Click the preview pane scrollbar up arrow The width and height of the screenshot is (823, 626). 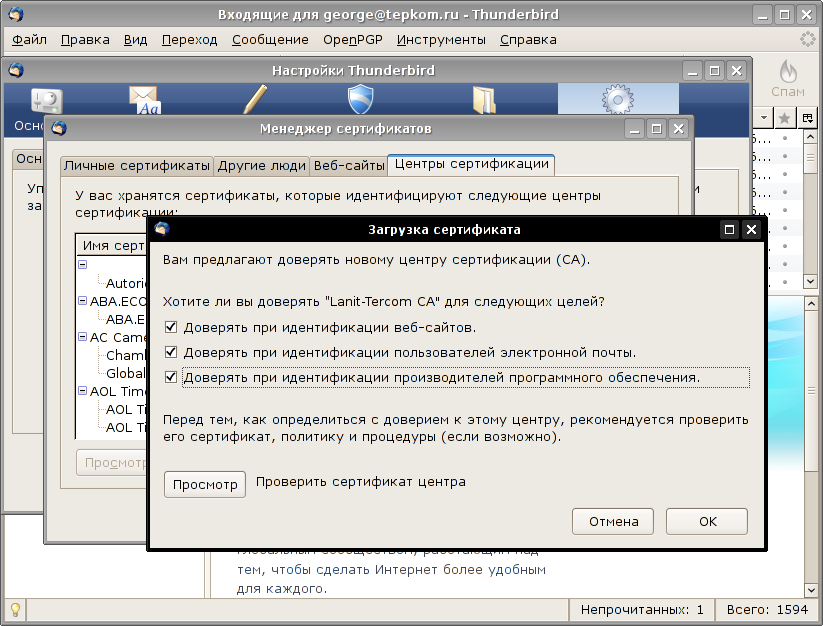(811, 304)
